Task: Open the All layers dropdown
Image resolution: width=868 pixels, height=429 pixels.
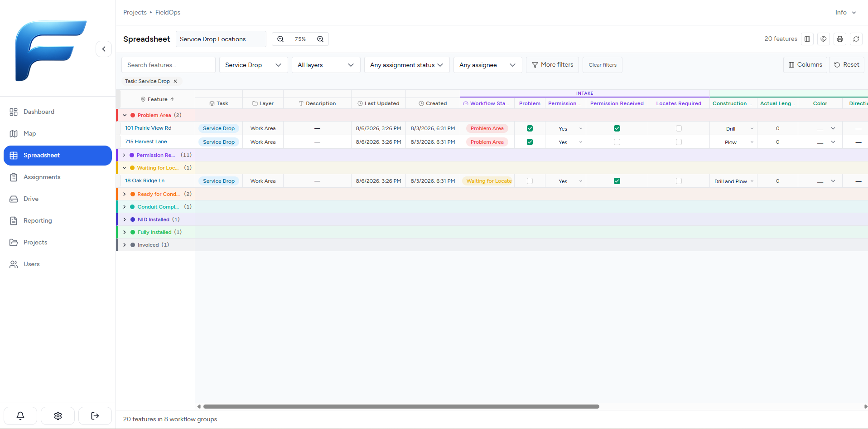Action: 326,65
